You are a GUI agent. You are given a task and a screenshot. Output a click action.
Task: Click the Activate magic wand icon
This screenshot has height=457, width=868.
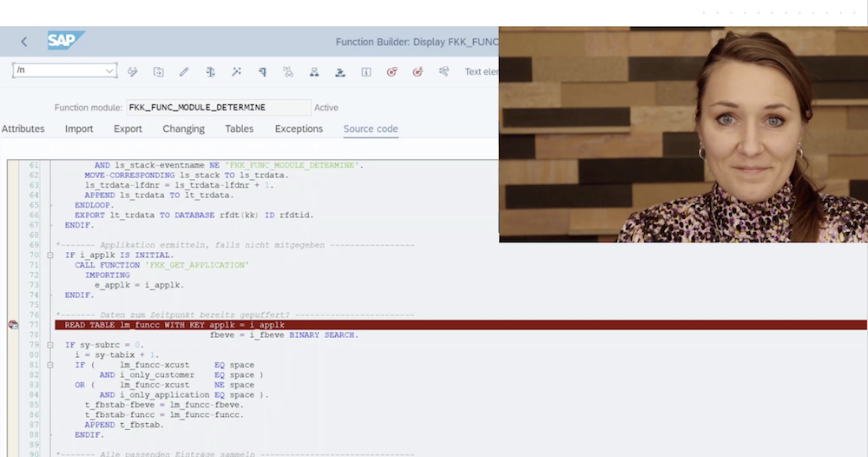(236, 72)
